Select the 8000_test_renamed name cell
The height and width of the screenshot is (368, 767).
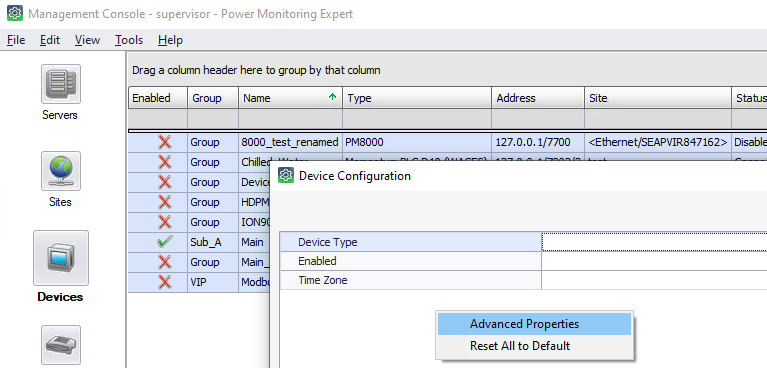(291, 142)
